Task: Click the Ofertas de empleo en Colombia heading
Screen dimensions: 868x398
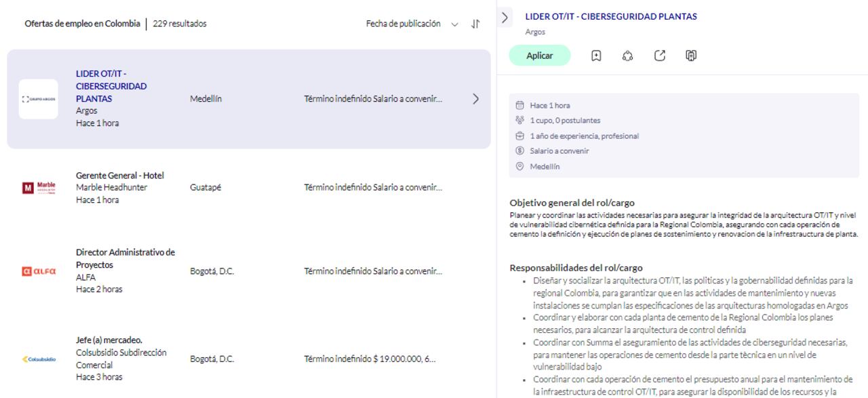Action: (83, 24)
